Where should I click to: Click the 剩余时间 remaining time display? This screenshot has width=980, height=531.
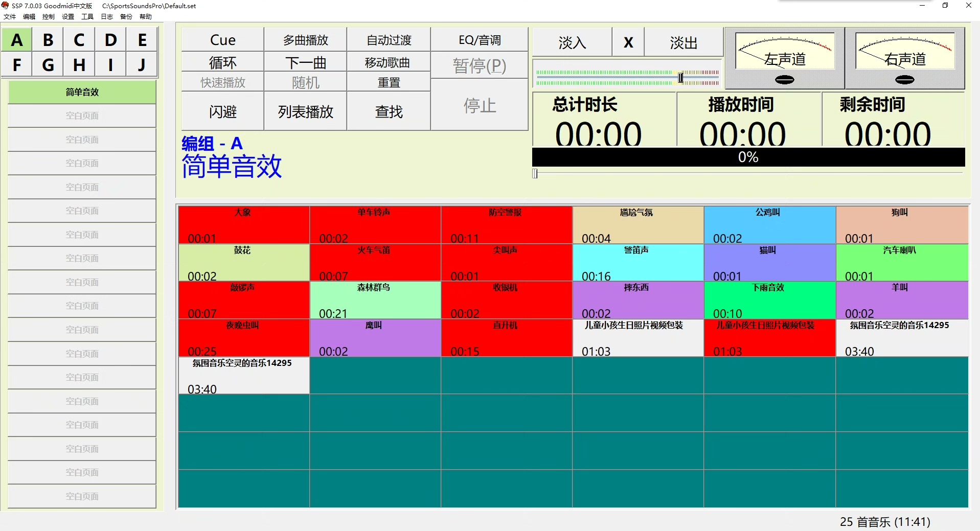[x=894, y=120]
